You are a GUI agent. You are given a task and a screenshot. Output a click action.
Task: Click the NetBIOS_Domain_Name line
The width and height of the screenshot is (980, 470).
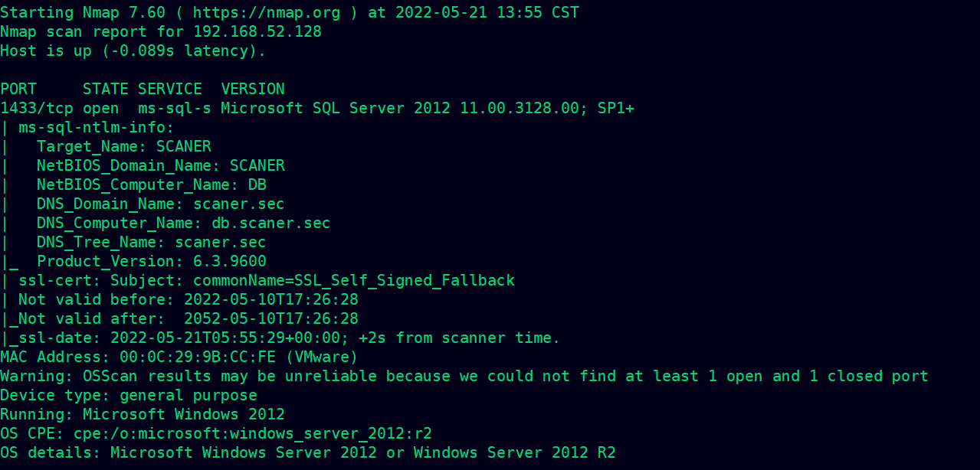coord(161,165)
